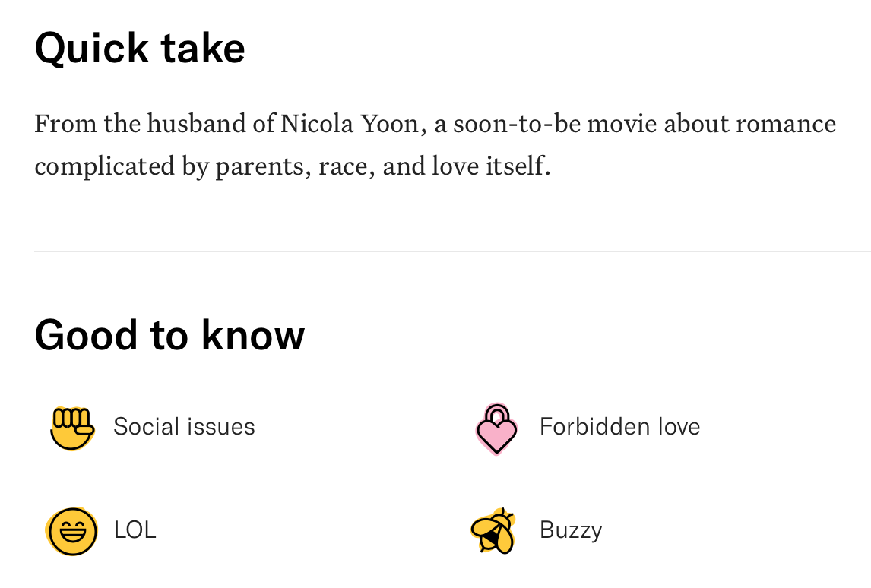The width and height of the screenshot is (871, 588).
Task: Select the "Forbidden love" label
Action: pyautogui.click(x=619, y=427)
